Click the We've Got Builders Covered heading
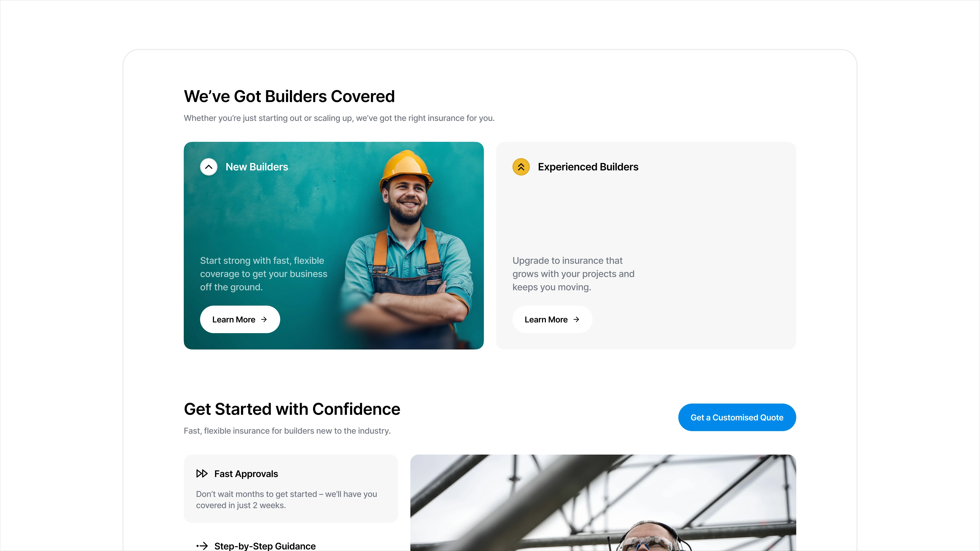This screenshot has width=980, height=551. click(x=289, y=96)
